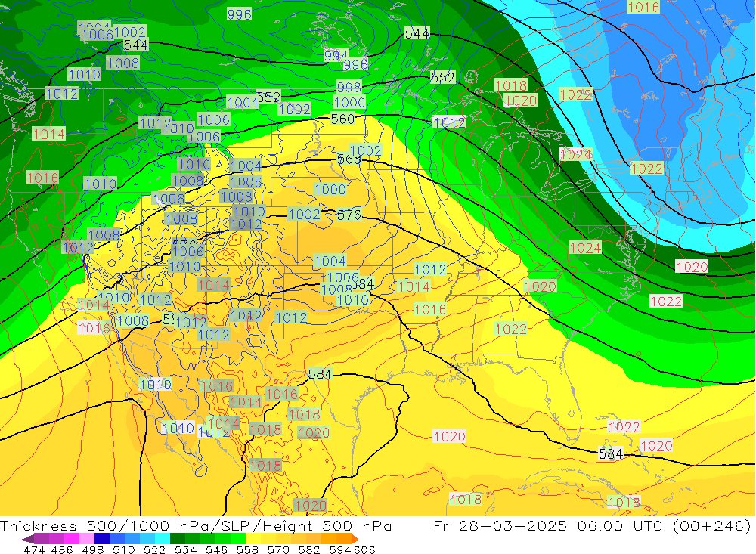Click the '558' legend value
The height and width of the screenshot is (554, 756).
point(247,549)
